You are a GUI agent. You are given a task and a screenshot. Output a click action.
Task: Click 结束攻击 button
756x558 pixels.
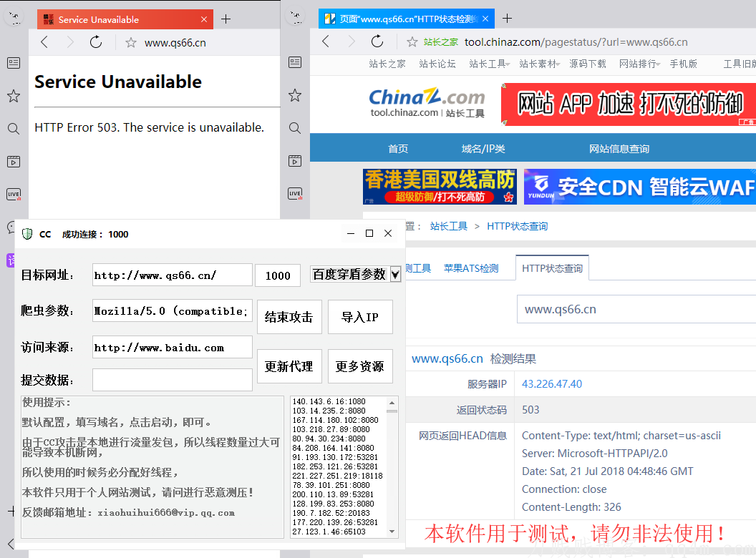(x=289, y=317)
